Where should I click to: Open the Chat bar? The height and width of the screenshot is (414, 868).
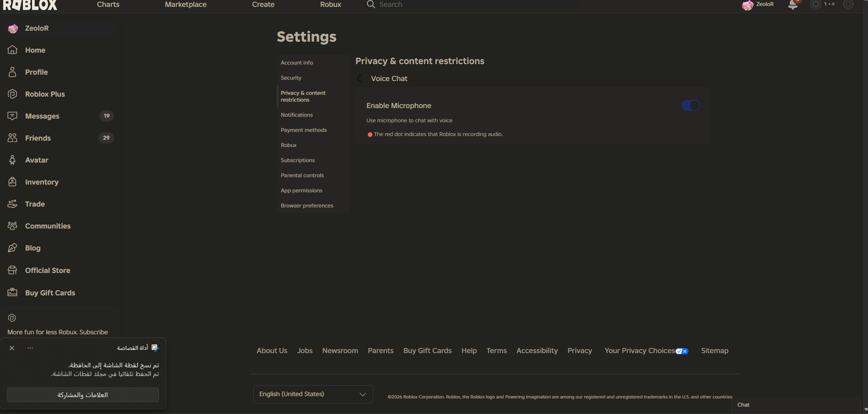pos(796,405)
